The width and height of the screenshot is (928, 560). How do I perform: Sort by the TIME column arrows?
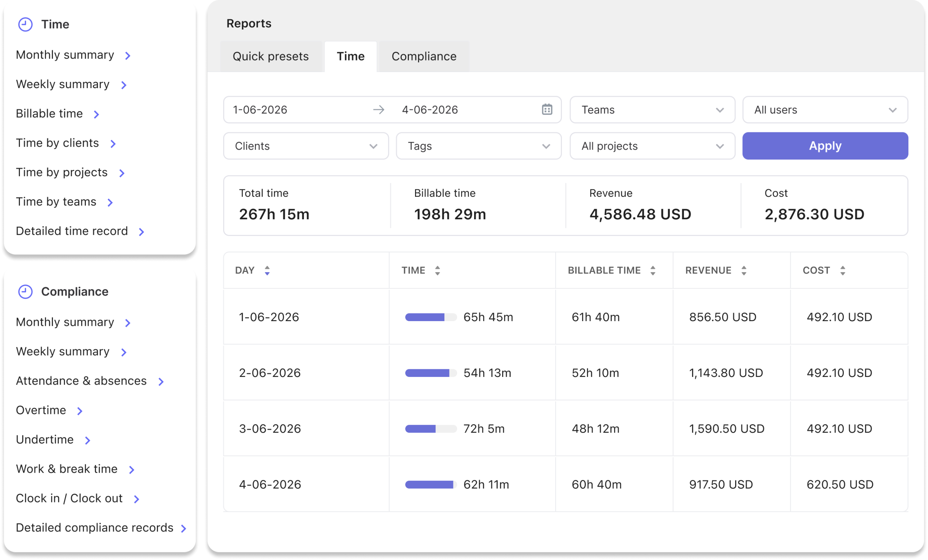click(x=437, y=270)
